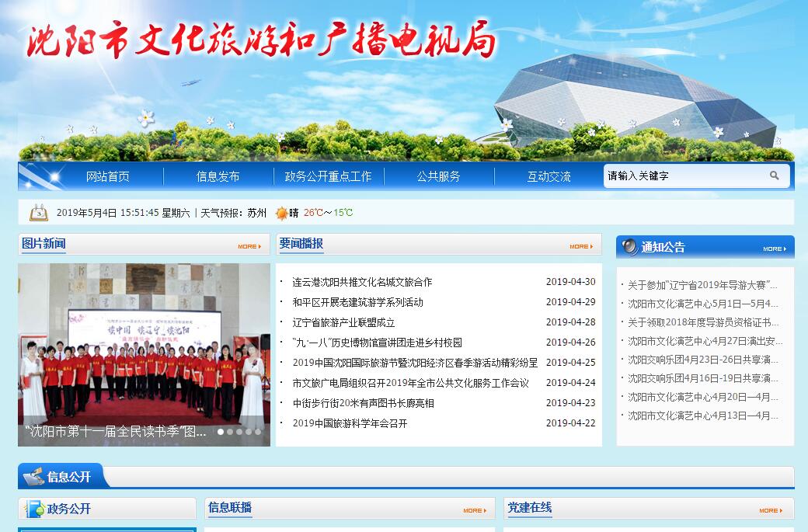Go to 网站首页 in navigation bar
808x532 pixels.
click(x=108, y=176)
